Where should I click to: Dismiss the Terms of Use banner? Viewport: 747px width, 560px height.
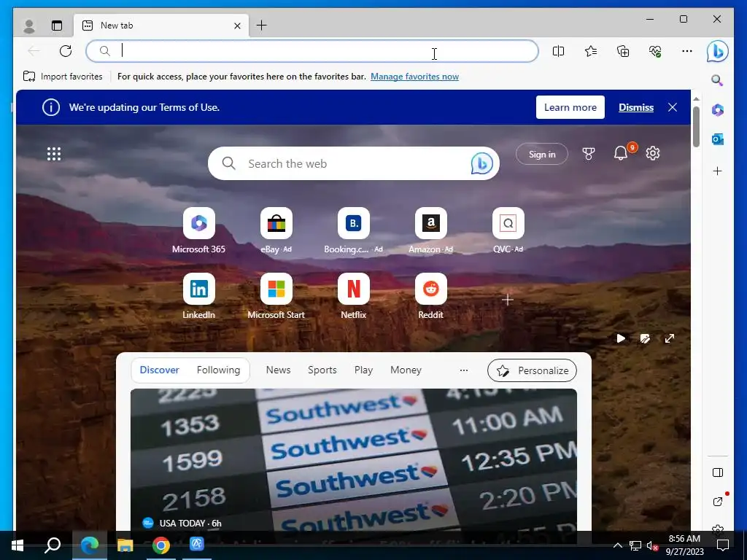pos(636,108)
